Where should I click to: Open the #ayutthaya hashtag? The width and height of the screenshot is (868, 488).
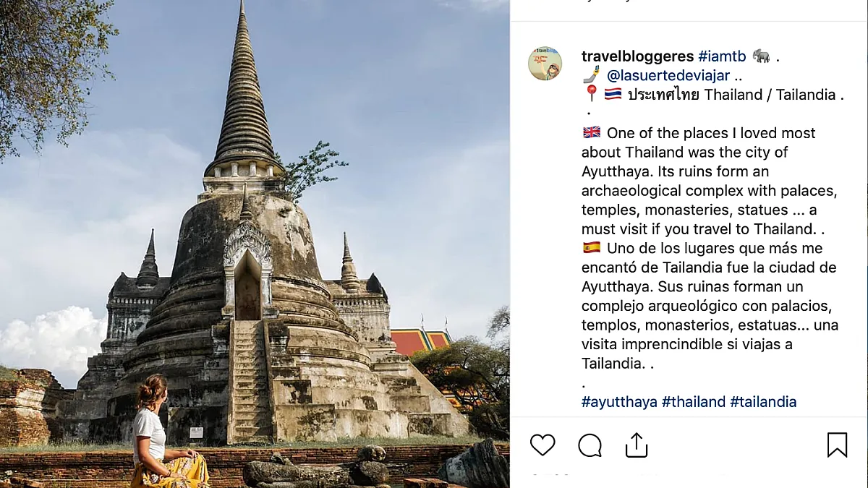coord(619,402)
